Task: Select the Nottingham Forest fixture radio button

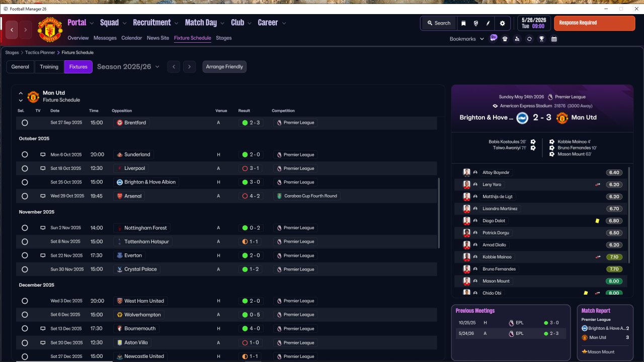Action: coord(25,228)
